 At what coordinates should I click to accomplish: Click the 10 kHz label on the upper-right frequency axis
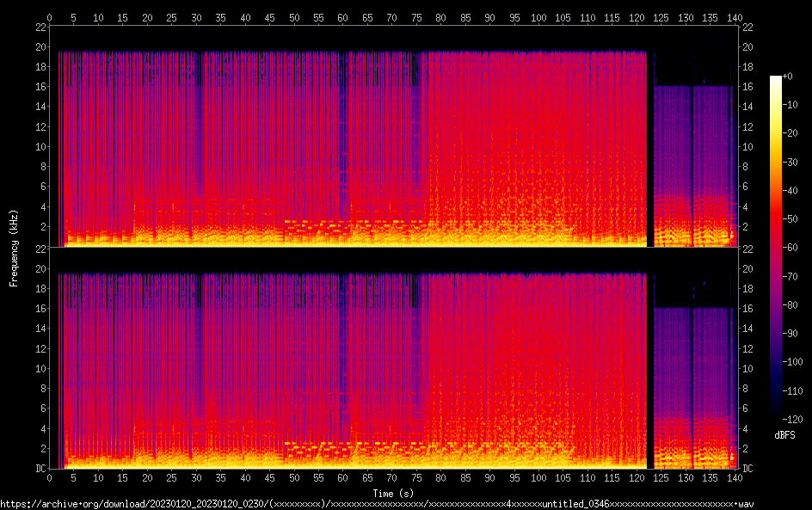748,146
